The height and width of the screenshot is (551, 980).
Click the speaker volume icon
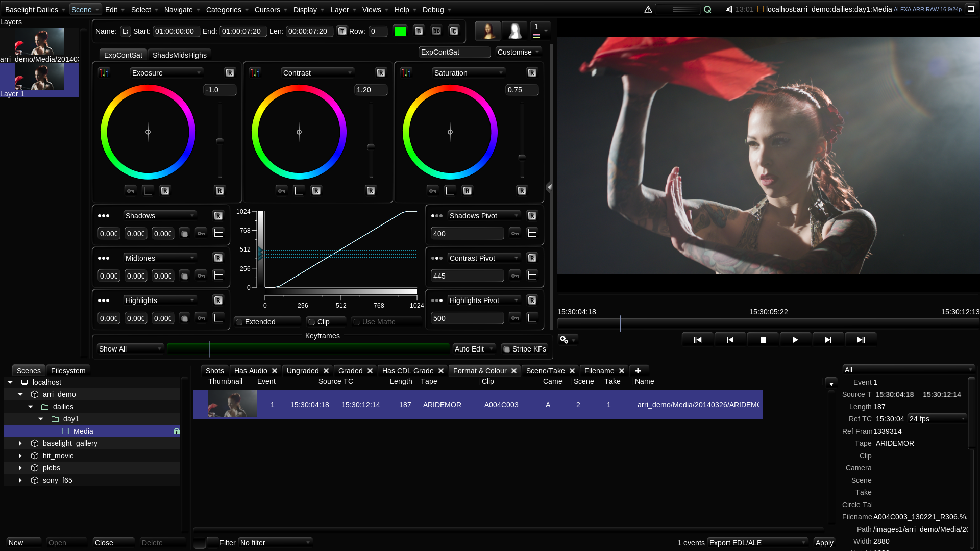pos(729,9)
